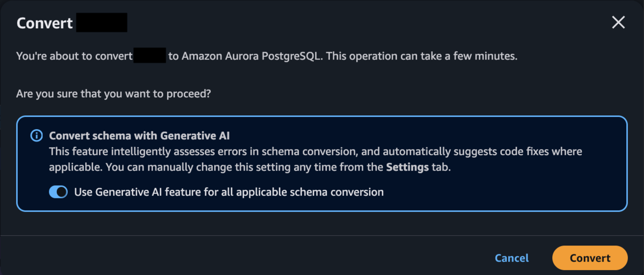Click the 'intelligently assesses errors' description line
The height and width of the screenshot is (275, 644).
[316, 152]
